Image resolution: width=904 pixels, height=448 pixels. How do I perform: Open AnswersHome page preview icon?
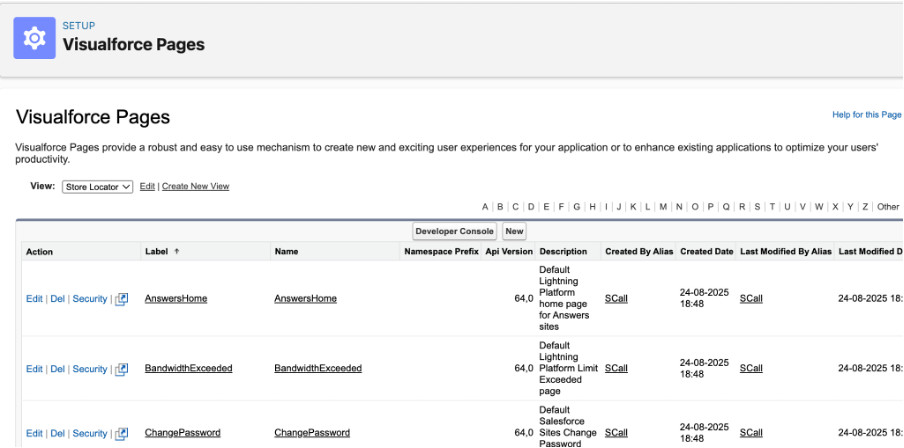coord(121,299)
